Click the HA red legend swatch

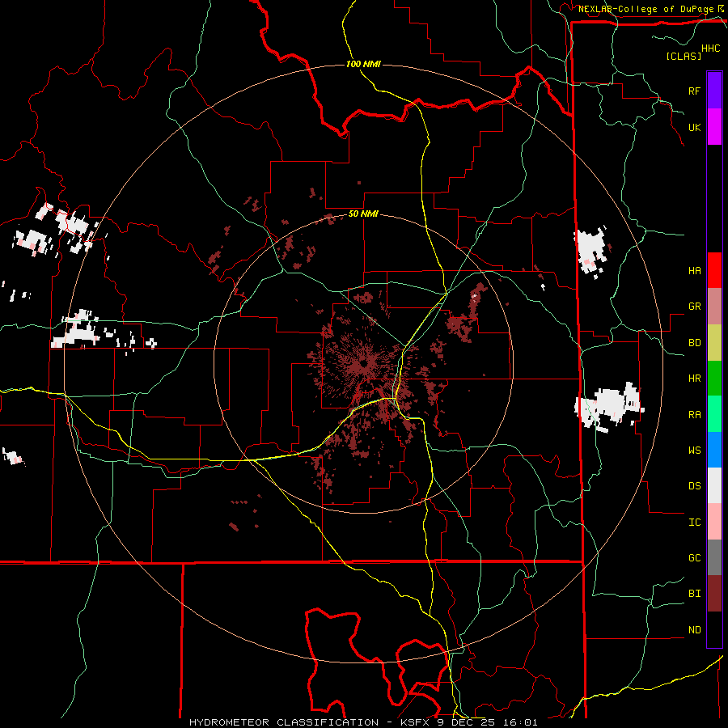pyautogui.click(x=714, y=270)
